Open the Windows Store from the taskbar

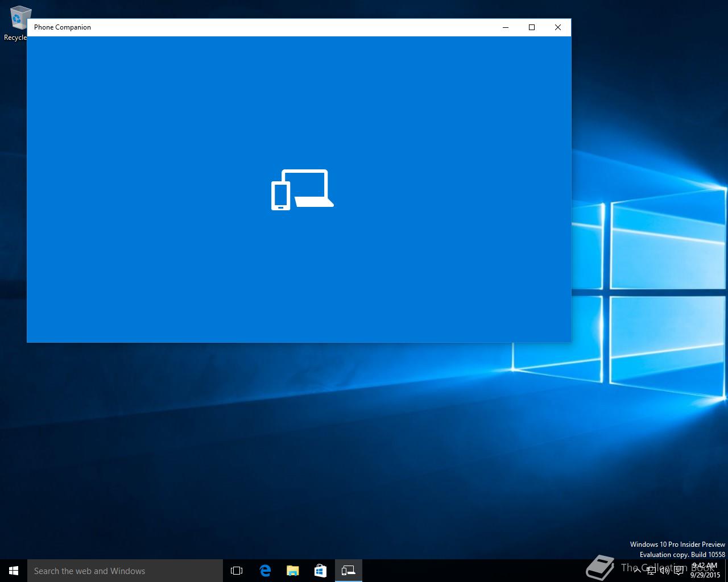point(320,571)
